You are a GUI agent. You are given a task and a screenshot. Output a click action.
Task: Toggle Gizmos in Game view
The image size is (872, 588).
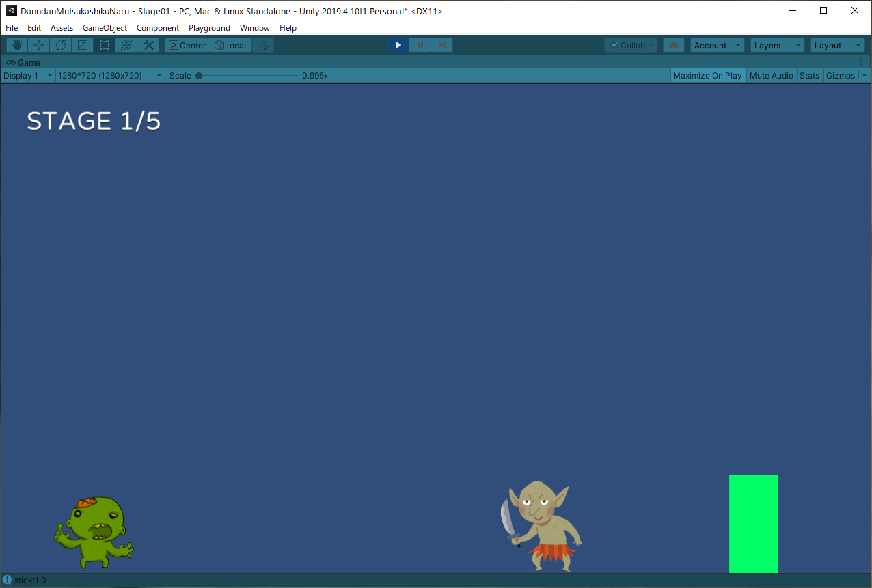click(841, 75)
